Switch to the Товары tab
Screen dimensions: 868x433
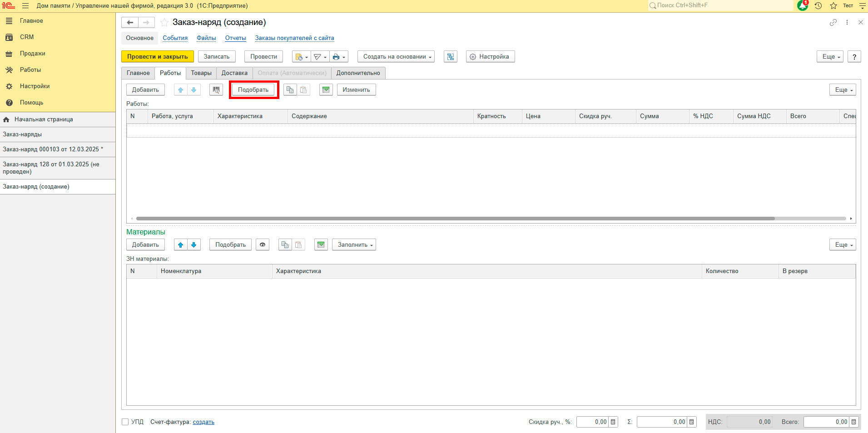[201, 73]
